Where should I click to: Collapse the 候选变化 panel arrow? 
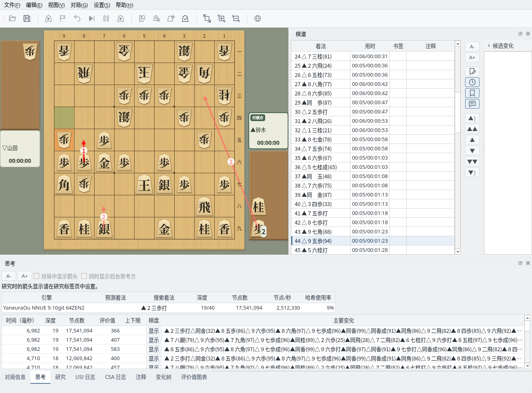(x=489, y=46)
